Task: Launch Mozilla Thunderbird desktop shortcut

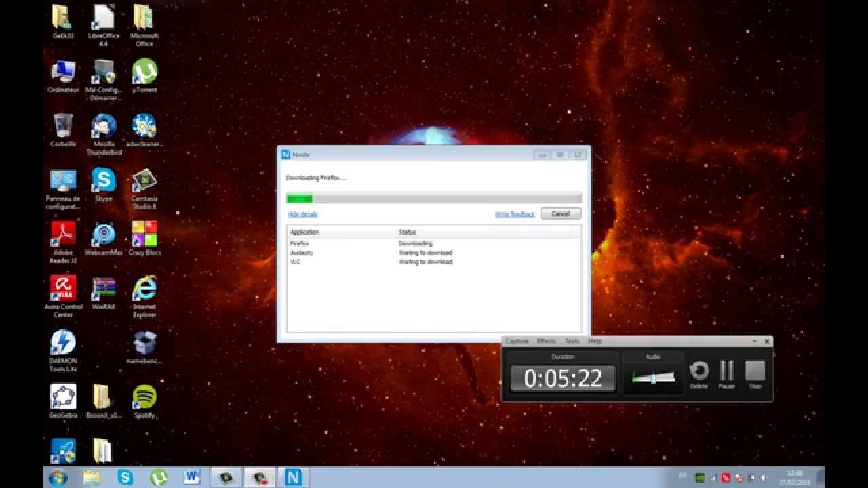Action: pos(104,134)
